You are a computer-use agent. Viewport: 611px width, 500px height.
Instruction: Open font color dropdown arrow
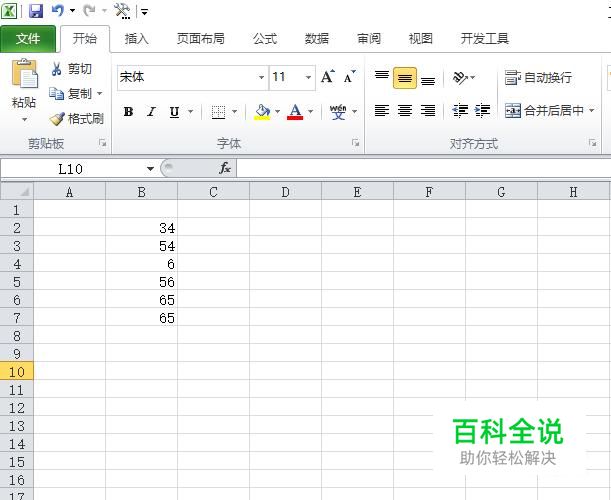pyautogui.click(x=311, y=112)
